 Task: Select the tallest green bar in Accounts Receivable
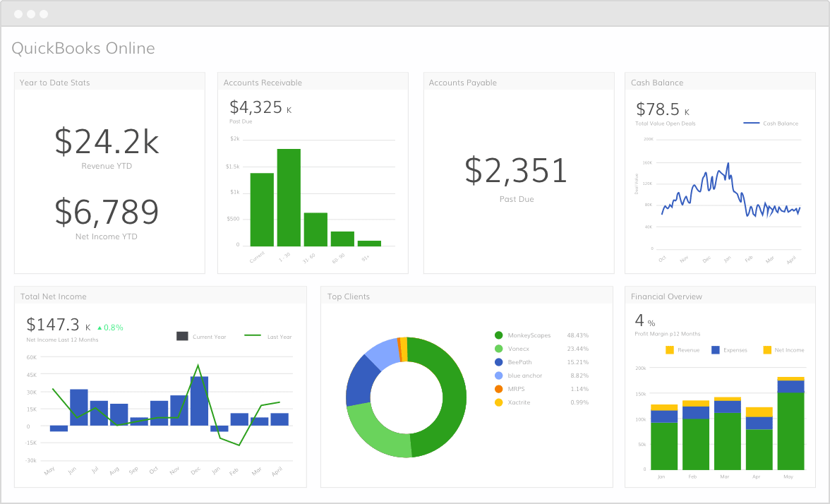tap(289, 196)
